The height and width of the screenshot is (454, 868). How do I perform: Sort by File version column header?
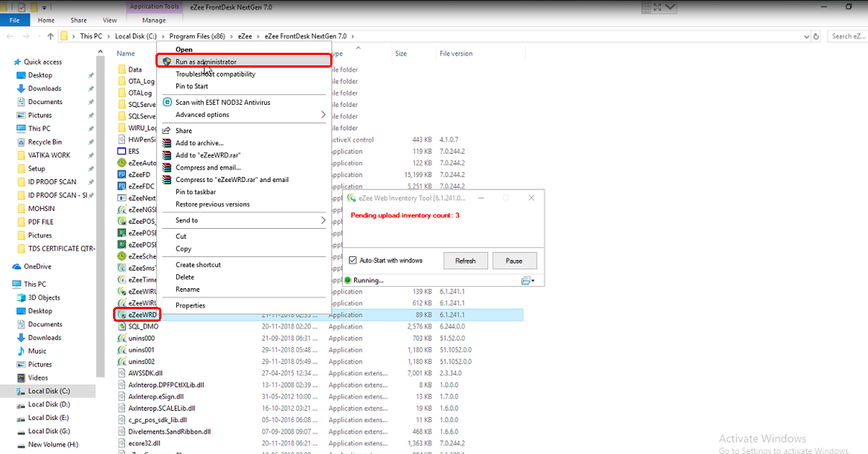pyautogui.click(x=456, y=53)
